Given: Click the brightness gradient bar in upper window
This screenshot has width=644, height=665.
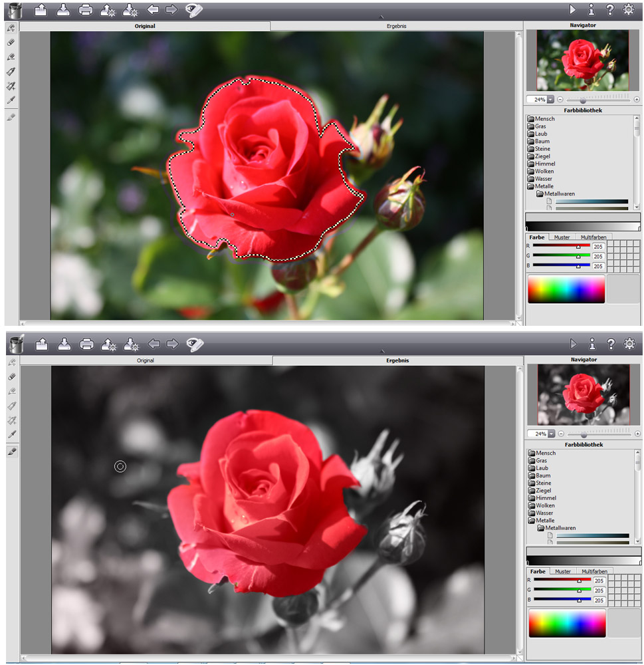Looking at the screenshot, I should (583, 227).
